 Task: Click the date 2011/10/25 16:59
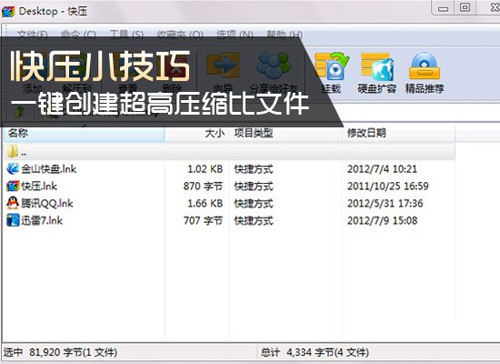point(388,186)
